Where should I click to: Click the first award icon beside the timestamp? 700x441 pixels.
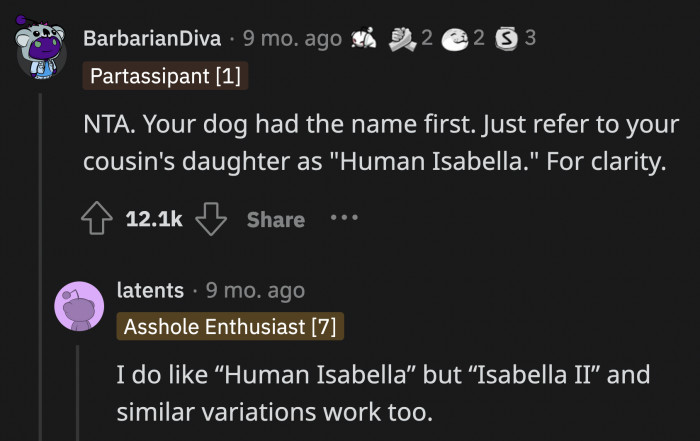point(364,39)
